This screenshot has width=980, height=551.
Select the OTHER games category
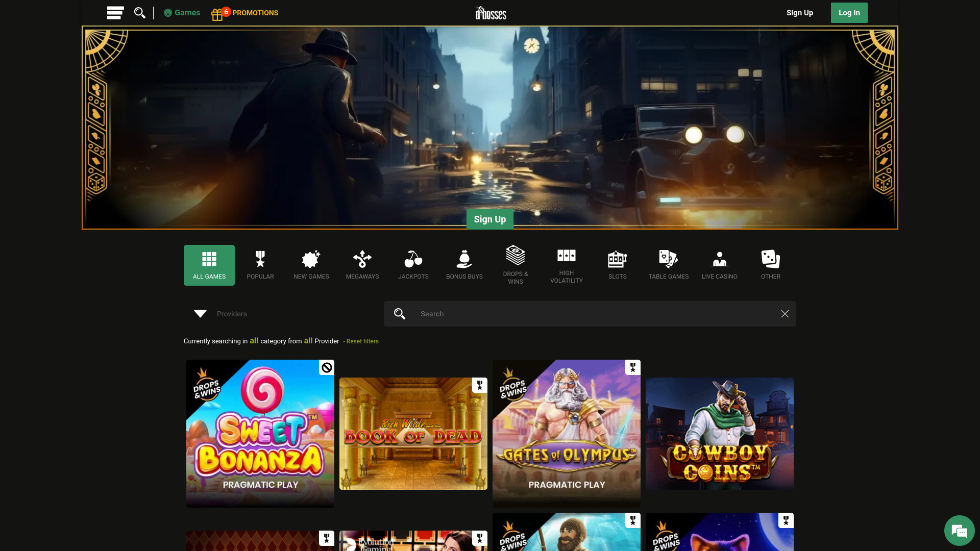(770, 265)
